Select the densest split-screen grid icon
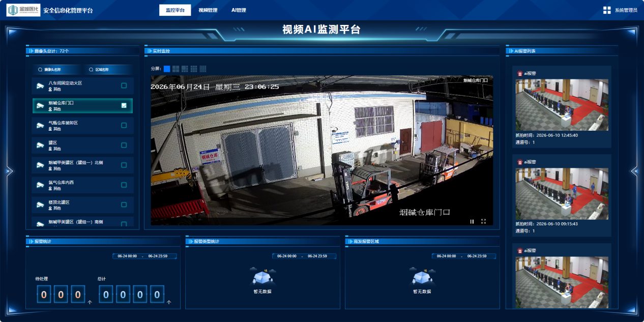644x322 pixels. pyautogui.click(x=203, y=69)
